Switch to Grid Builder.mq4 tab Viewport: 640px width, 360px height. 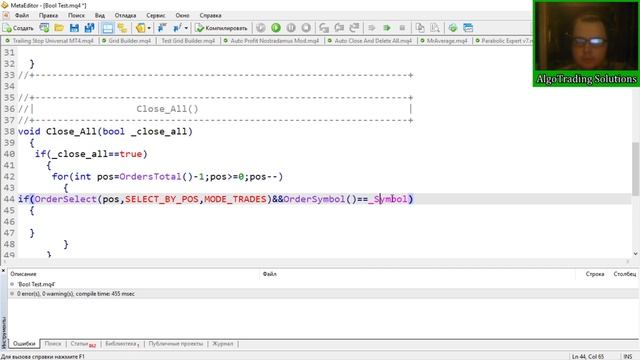coord(127,41)
